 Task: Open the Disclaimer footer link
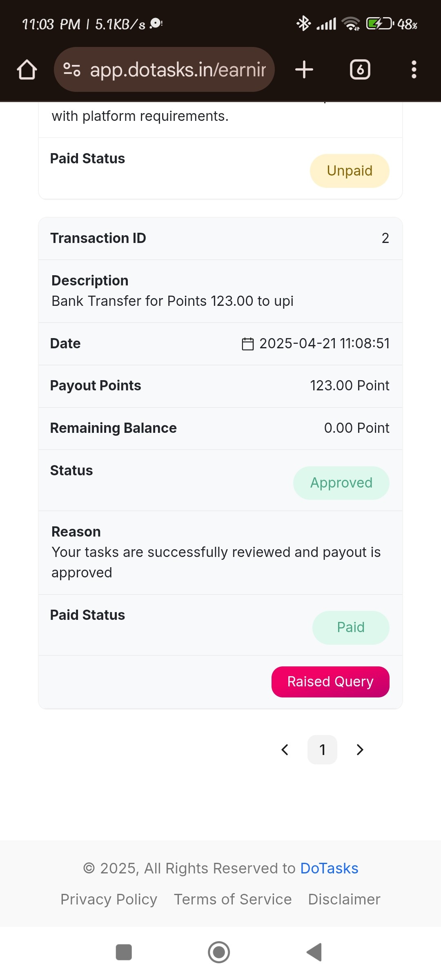(x=344, y=899)
